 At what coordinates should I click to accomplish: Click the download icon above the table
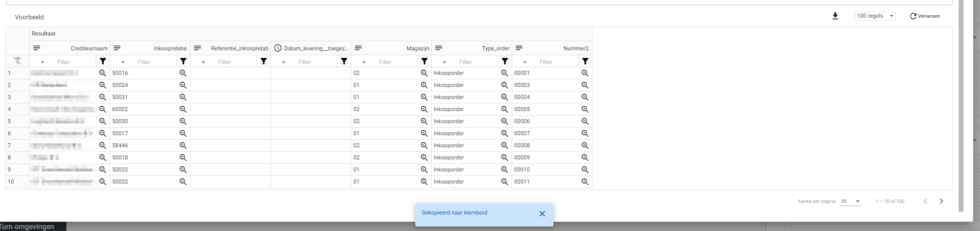(x=835, y=16)
